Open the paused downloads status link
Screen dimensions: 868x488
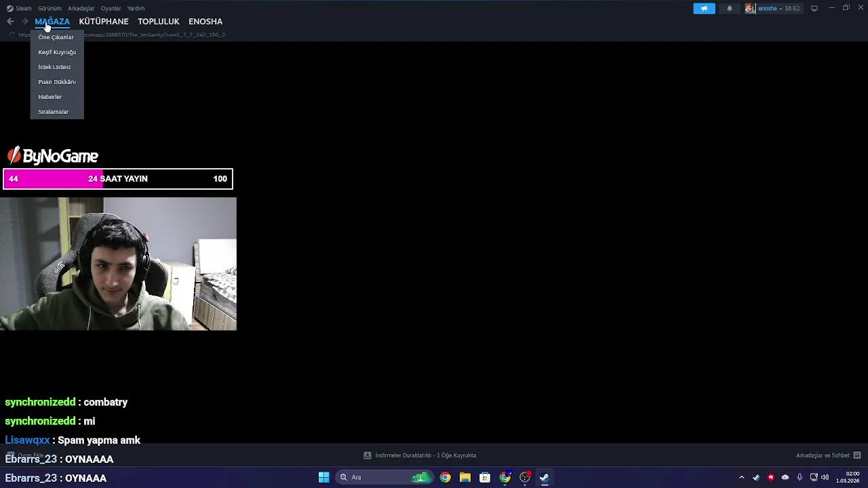[x=426, y=455]
